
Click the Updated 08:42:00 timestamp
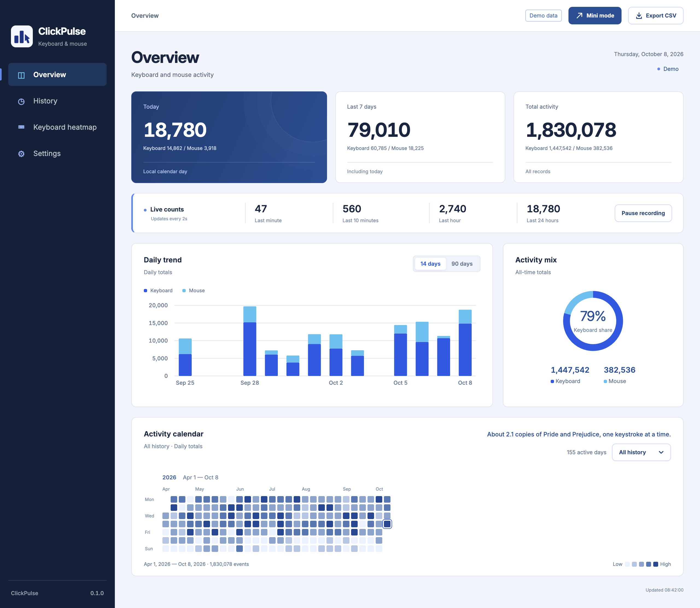pos(664,590)
